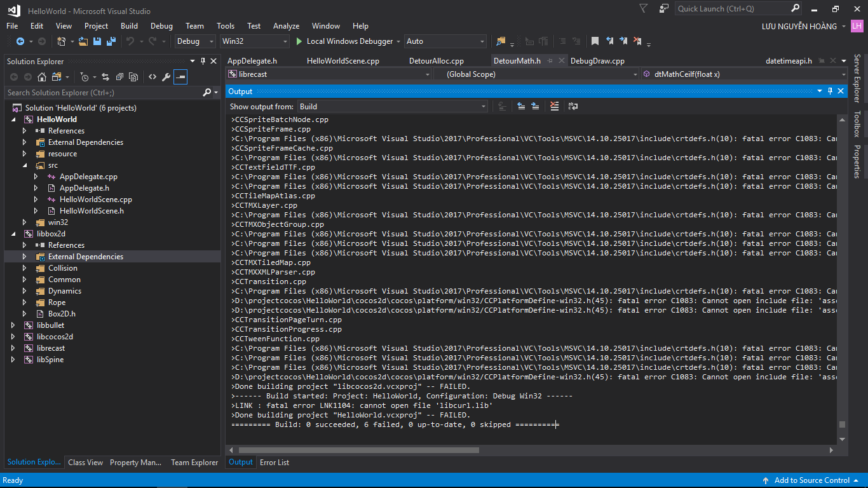
Task: Click the View Code icon in Solution Explorer
Action: point(153,77)
